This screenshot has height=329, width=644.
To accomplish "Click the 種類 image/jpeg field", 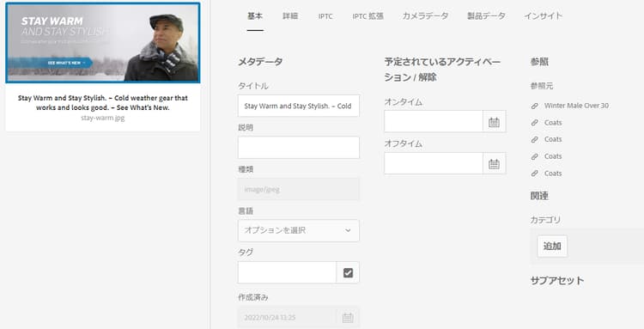I will [x=299, y=189].
